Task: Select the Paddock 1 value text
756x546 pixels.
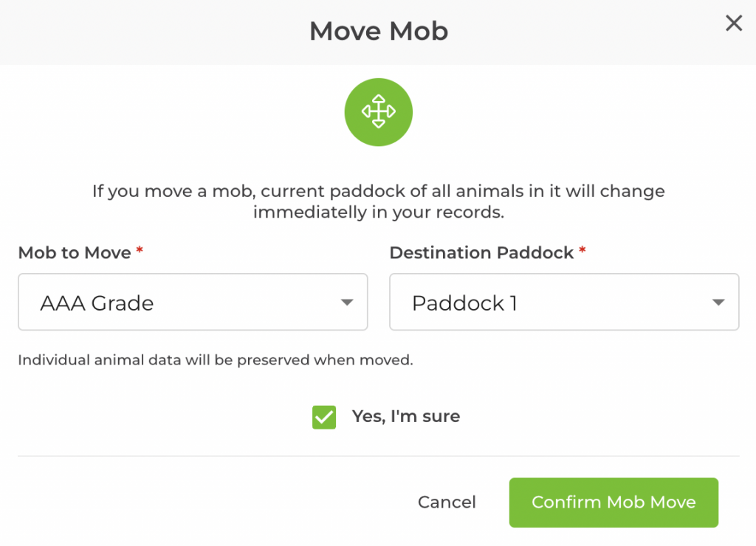Action: click(x=464, y=303)
